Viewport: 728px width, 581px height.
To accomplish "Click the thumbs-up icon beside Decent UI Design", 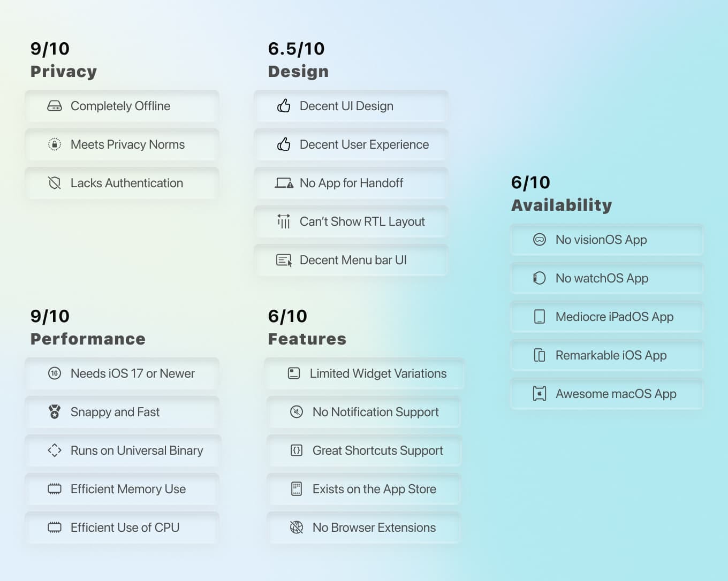I will click(x=284, y=106).
